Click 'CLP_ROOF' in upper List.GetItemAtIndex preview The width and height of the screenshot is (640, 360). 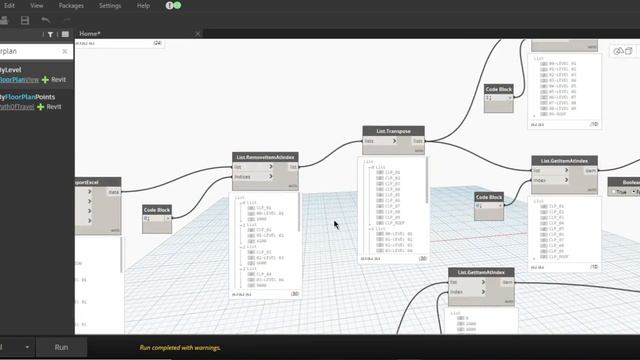(559, 257)
